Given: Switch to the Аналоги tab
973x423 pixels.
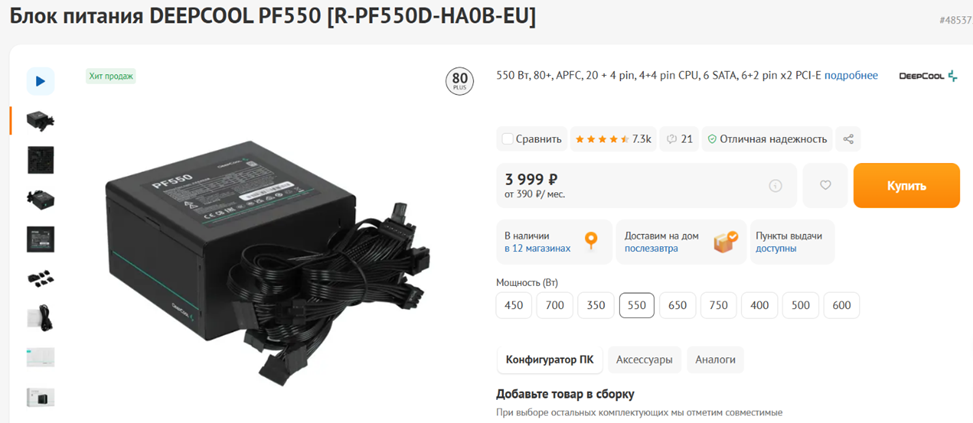Looking at the screenshot, I should pos(715,360).
